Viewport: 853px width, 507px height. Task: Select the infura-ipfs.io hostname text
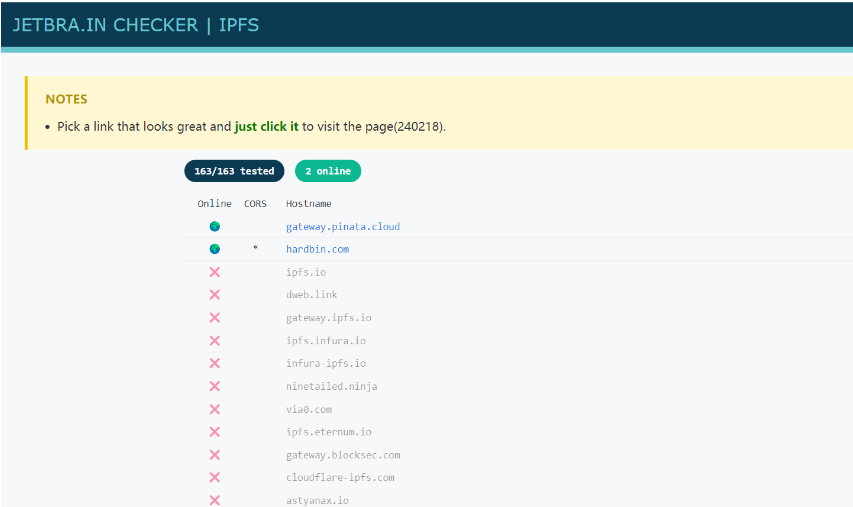coord(326,363)
